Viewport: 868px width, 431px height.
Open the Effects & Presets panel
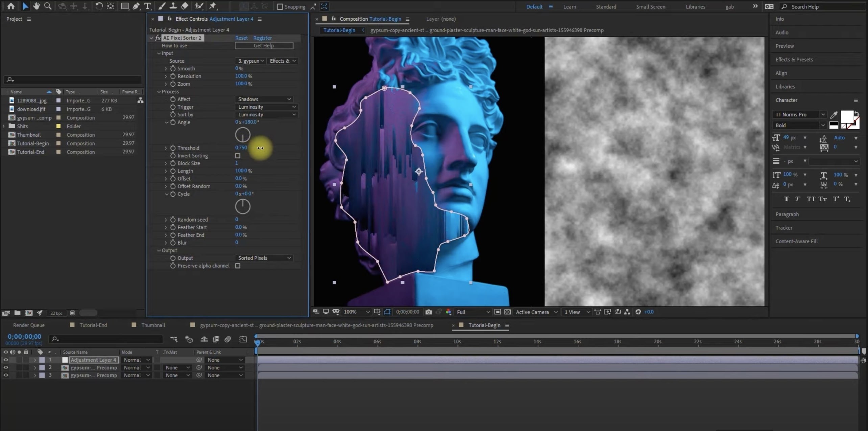click(794, 60)
